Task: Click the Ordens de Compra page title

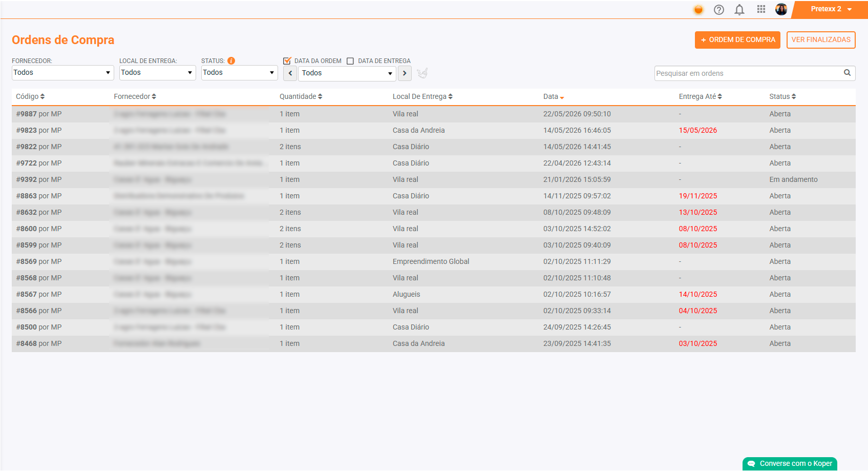Action: [x=63, y=40]
